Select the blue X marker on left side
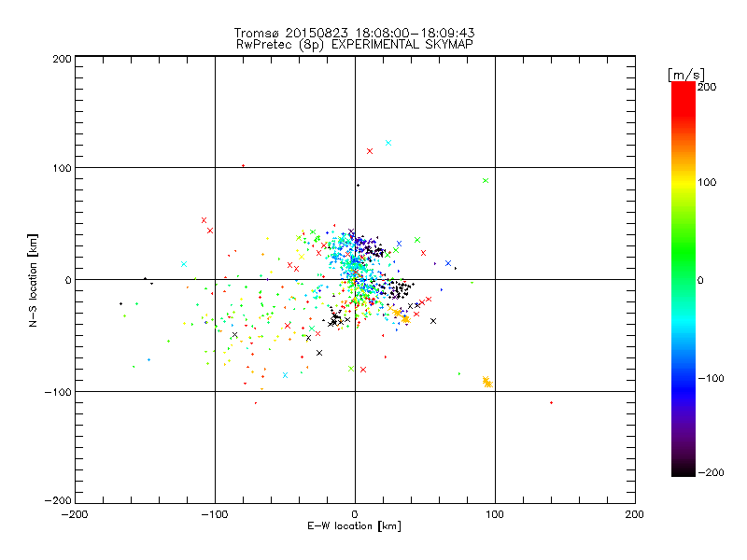This screenshot has width=747, height=560. (x=184, y=264)
